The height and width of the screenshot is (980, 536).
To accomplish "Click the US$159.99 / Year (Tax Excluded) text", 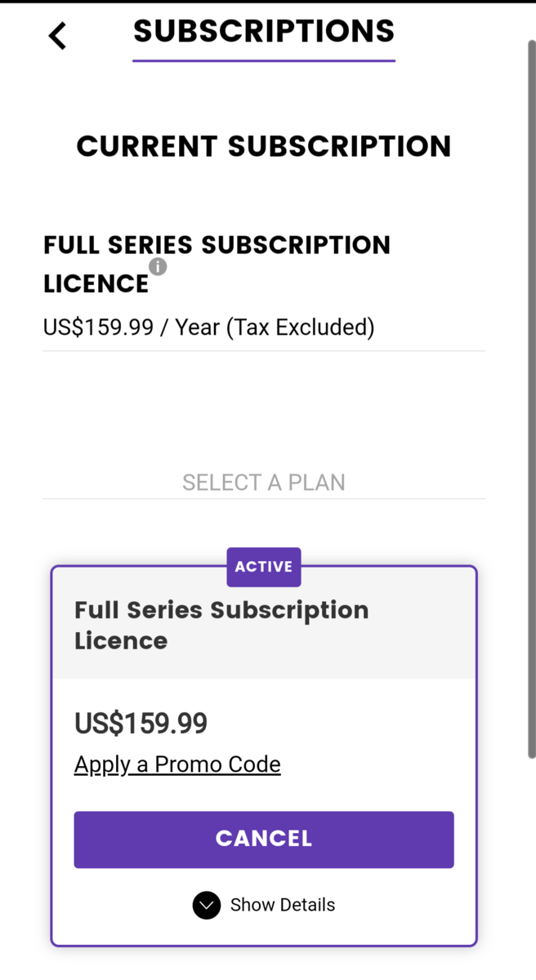I will 208,327.
